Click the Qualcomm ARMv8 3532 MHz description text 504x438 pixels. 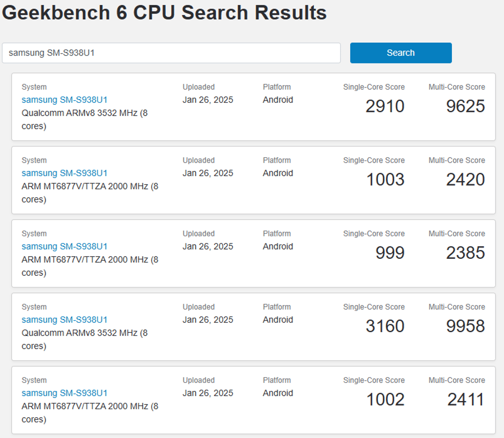click(x=84, y=119)
